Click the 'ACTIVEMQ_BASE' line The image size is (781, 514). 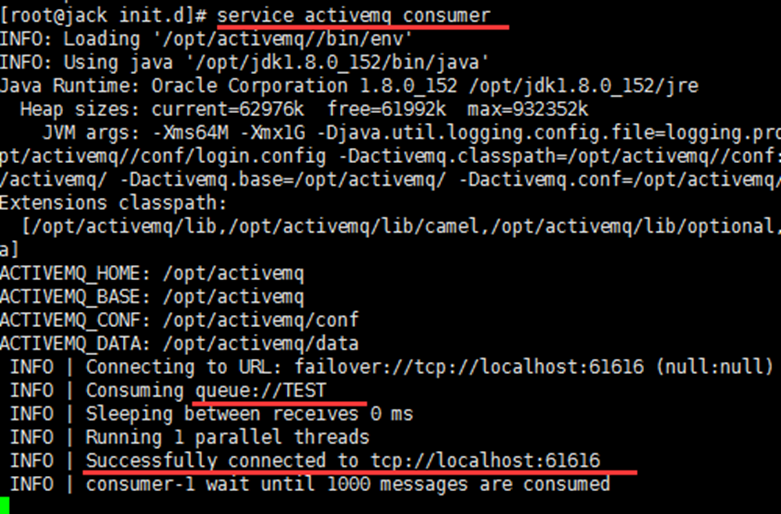click(x=151, y=296)
